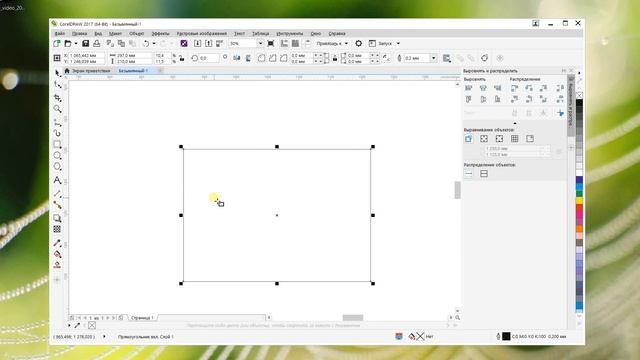Image resolution: width=640 pixels, height=360 pixels.
Task: Activate the Text tool
Action: (58, 180)
